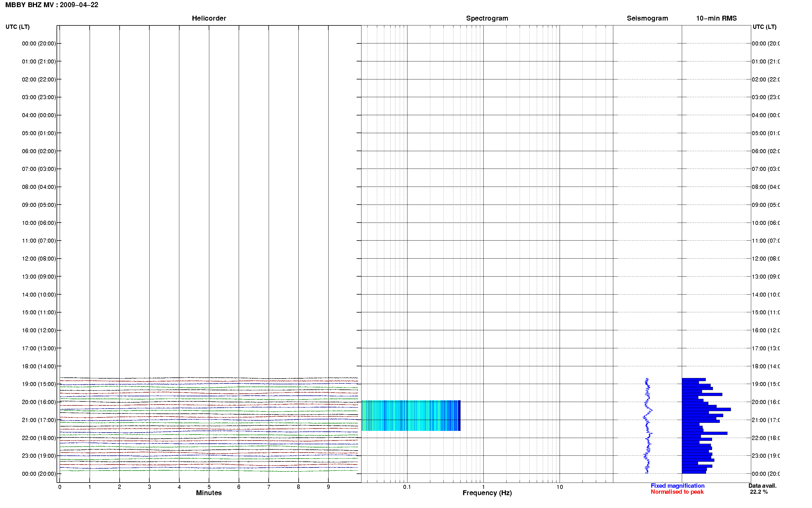The width and height of the screenshot is (812, 508).
Task: Click the '9' minute tick label
Action: coord(328,487)
